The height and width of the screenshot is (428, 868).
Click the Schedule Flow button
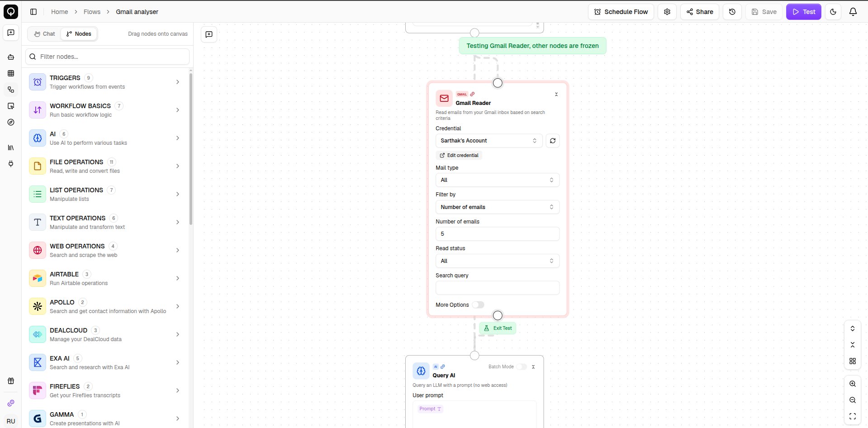pos(621,12)
